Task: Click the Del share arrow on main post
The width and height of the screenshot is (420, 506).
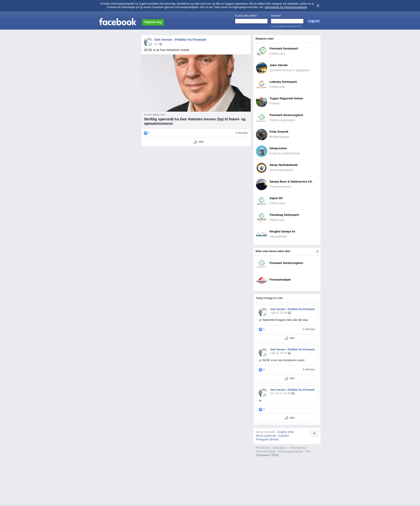Action: pos(196,142)
